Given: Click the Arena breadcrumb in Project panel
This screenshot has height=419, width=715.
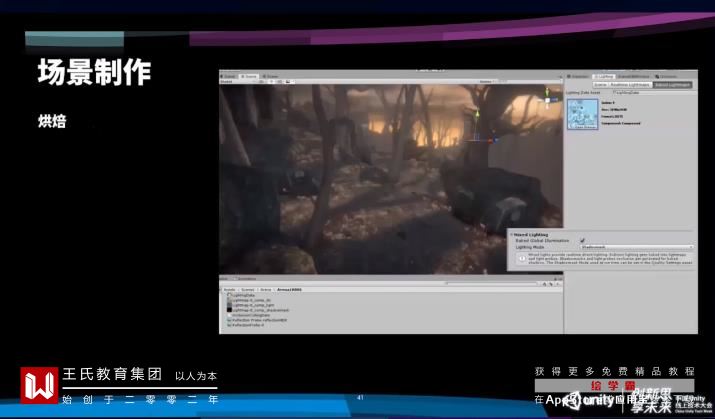Looking at the screenshot, I should tap(266, 290).
